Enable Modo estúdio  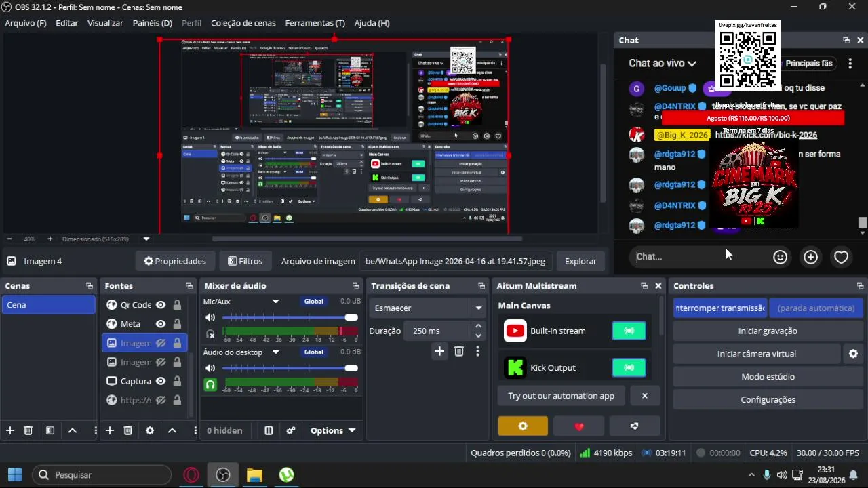(x=768, y=377)
